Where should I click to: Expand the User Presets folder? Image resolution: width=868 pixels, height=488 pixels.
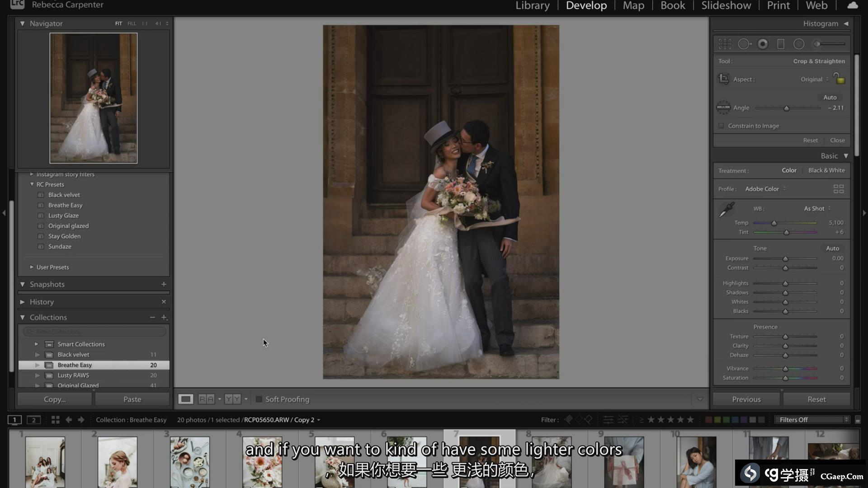32,267
